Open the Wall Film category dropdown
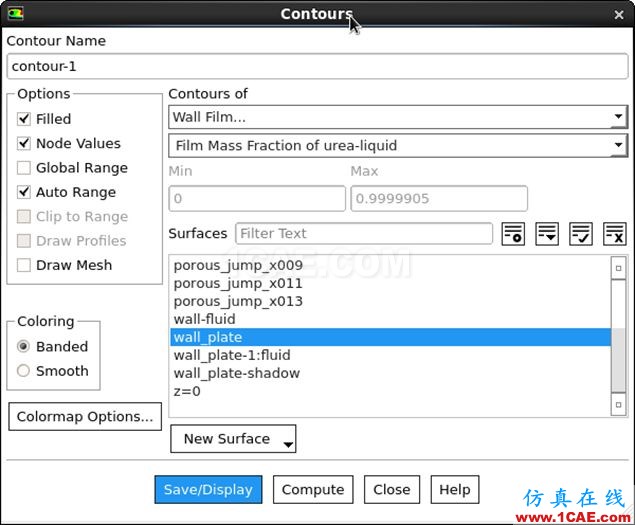 398,117
